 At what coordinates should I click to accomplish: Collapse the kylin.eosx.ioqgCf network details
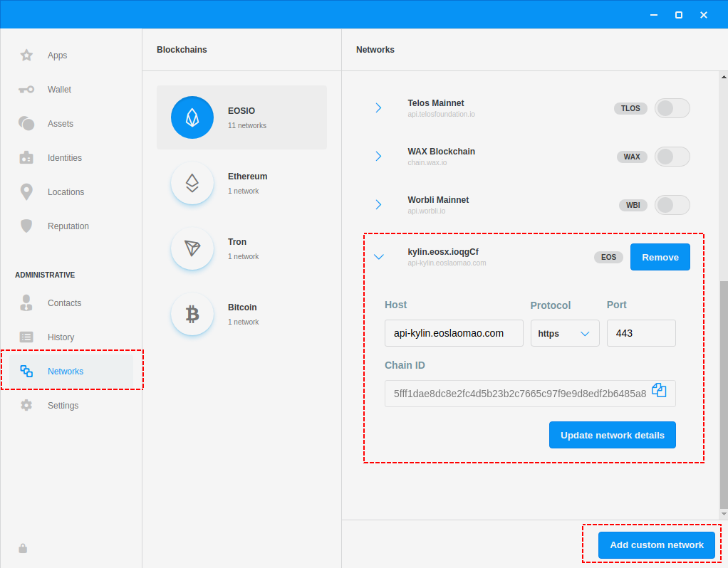(x=379, y=257)
